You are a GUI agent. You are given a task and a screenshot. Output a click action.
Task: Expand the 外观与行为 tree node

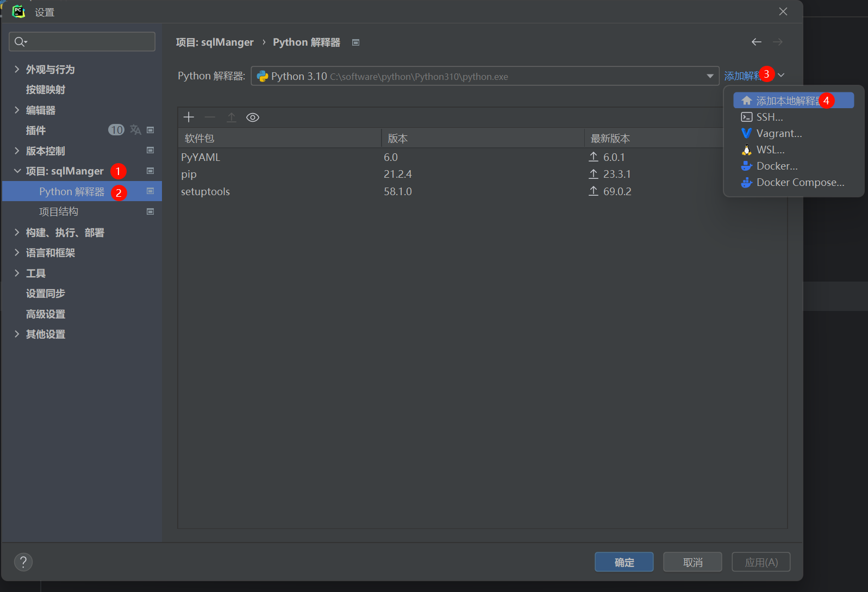click(17, 69)
